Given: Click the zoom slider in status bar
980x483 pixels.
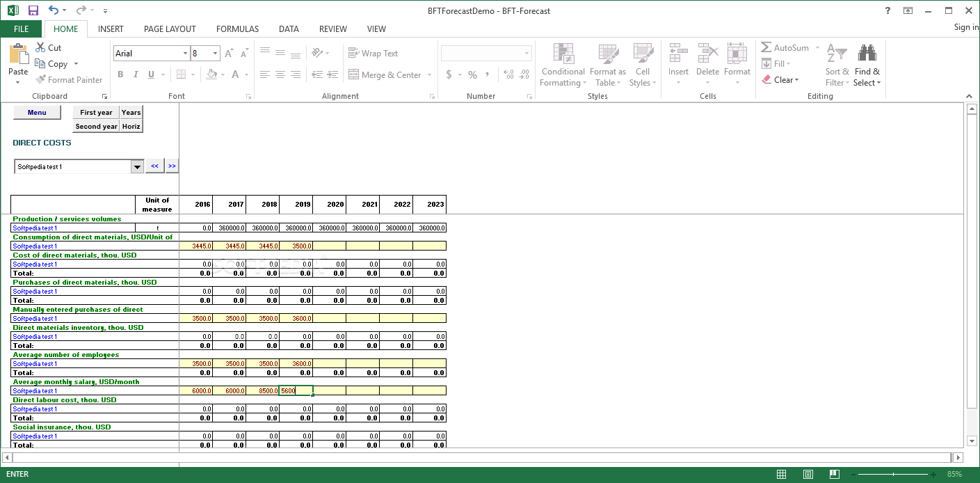Looking at the screenshot, I should [894, 474].
